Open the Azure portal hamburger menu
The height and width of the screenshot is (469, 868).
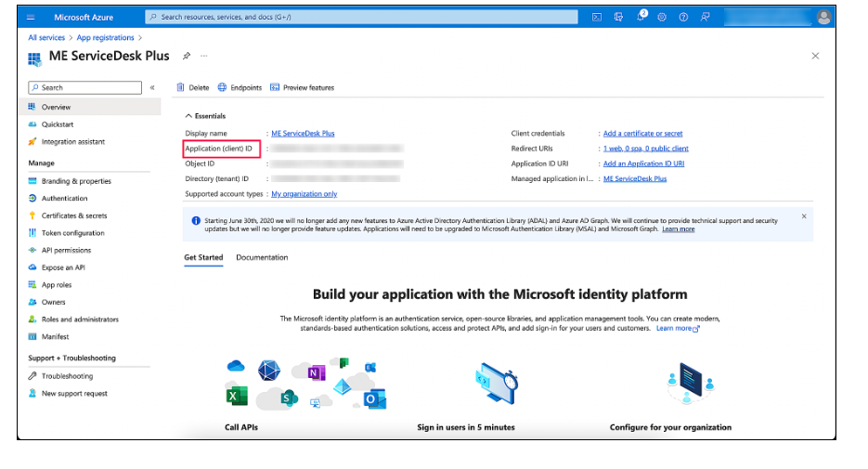click(30, 17)
